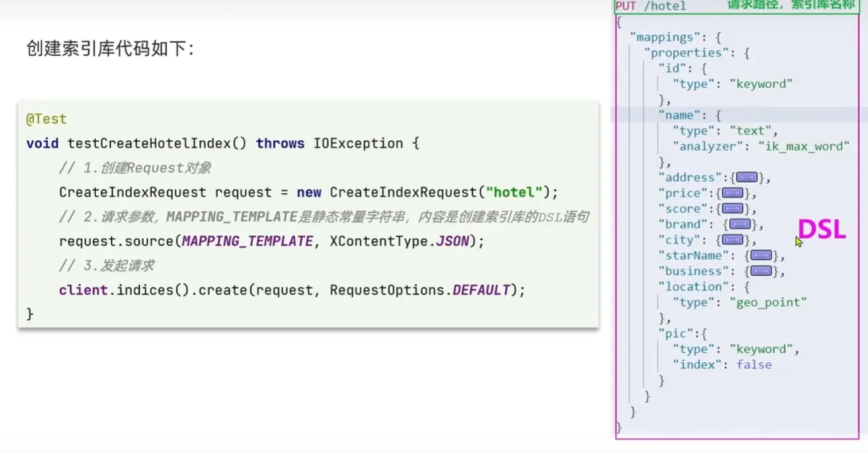Click the "geo_point" type value
The image size is (868, 453).
tap(768, 303)
